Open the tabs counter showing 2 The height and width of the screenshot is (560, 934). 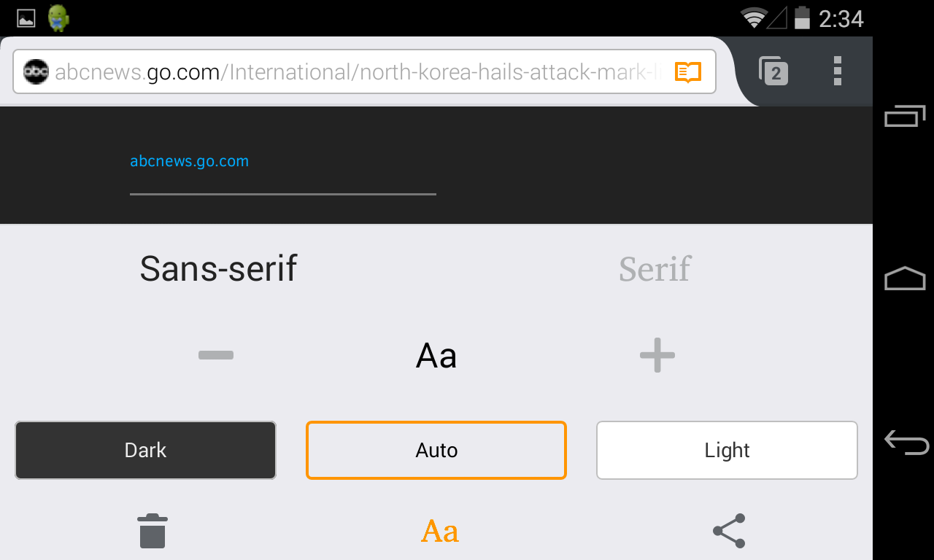773,71
